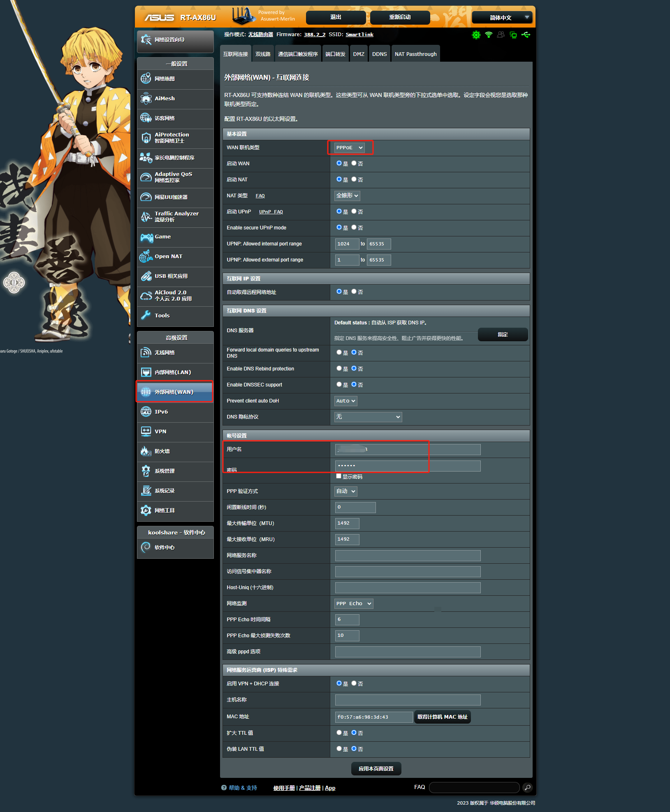This screenshot has height=812, width=670.
Task: Open AiCloud 2.0 cloud icon
Action: 146,296
